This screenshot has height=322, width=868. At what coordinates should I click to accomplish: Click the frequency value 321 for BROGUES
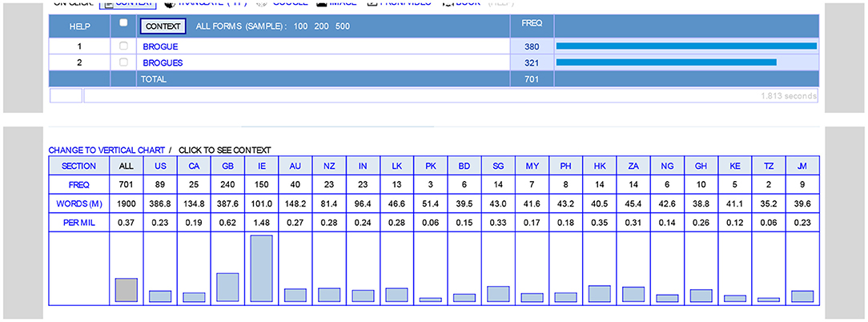[532, 63]
